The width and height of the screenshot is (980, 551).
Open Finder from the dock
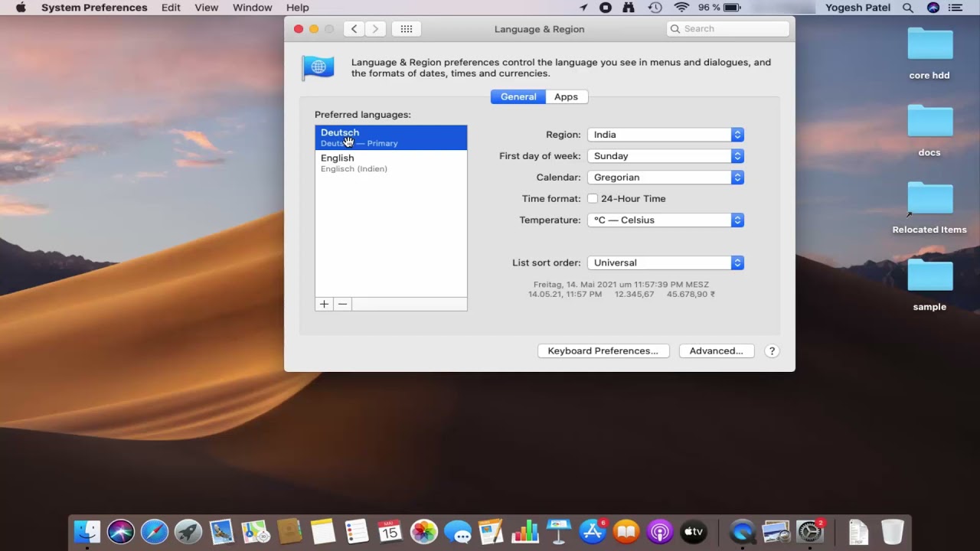(87, 531)
